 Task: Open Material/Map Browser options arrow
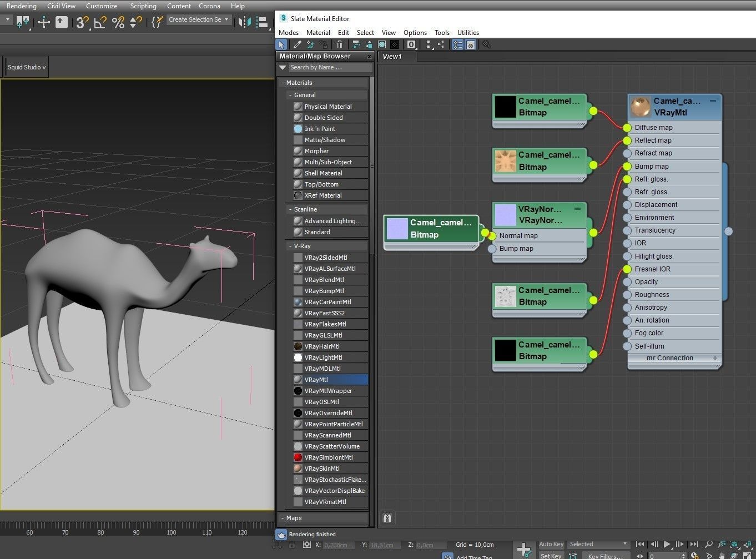pos(283,68)
